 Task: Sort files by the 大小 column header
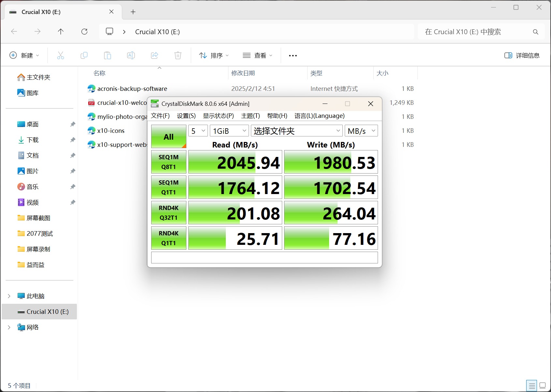pos(383,73)
